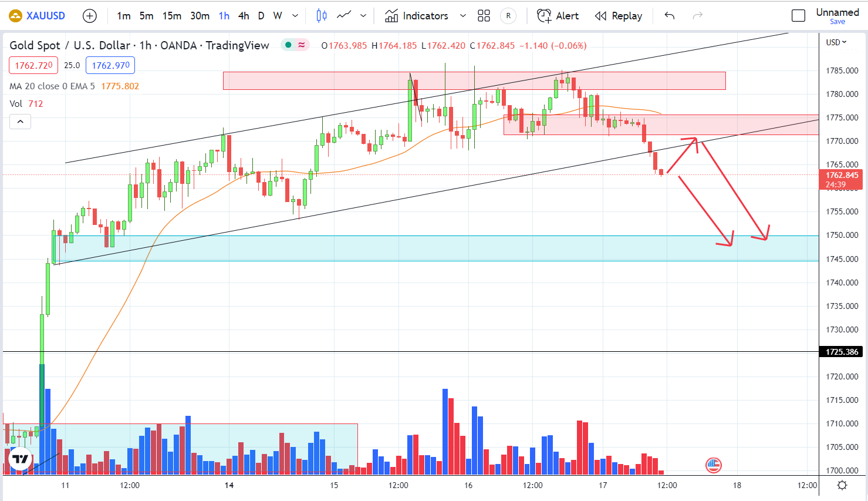
Task: Click the Gold Spot / U.S. Dollar title
Action: [x=70, y=45]
